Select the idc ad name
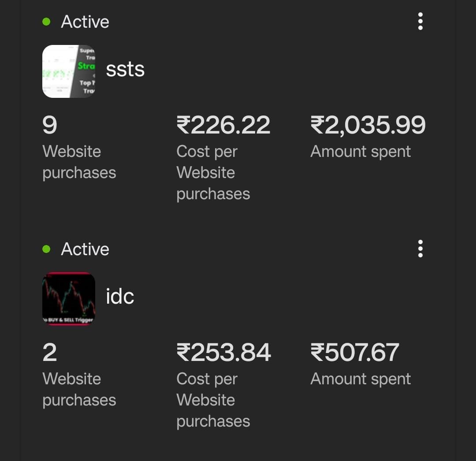The height and width of the screenshot is (461, 476). point(120,297)
